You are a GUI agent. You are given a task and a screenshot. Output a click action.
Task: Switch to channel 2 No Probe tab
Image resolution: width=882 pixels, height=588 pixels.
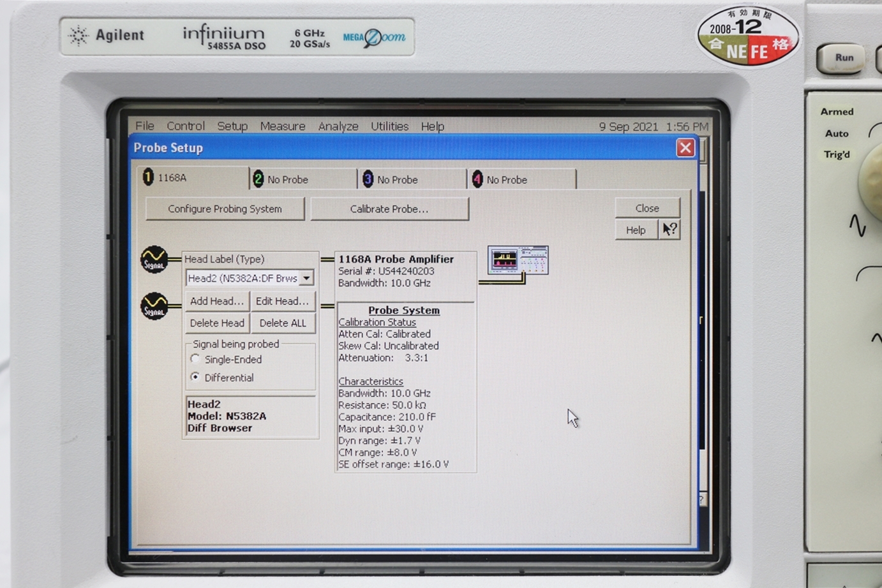coord(304,180)
